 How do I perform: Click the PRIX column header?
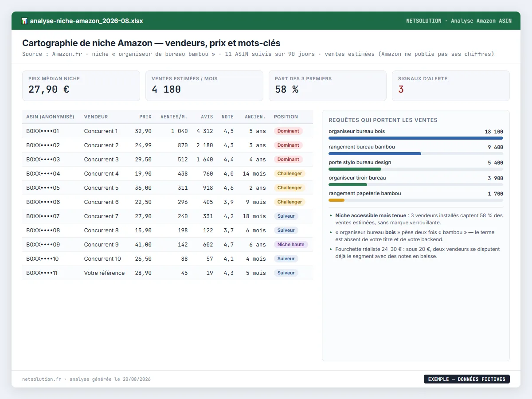click(x=145, y=117)
